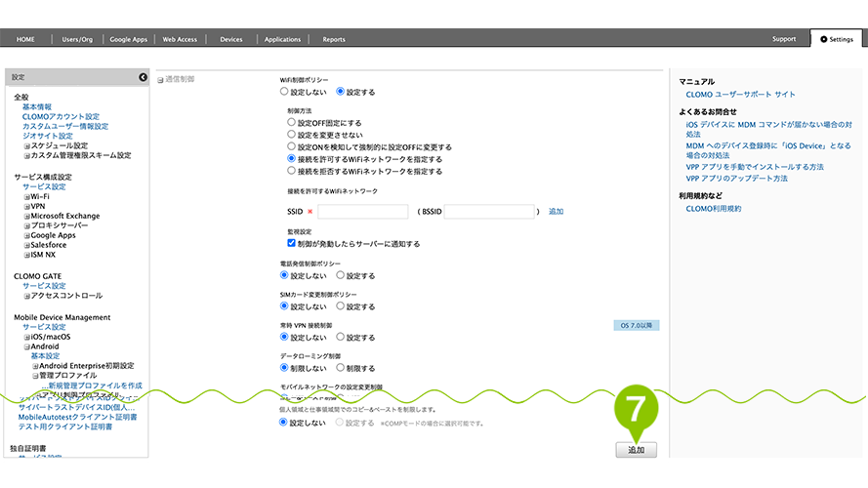
Task: Expand the Wi-Fi tree node
Action: pyautogui.click(x=26, y=197)
